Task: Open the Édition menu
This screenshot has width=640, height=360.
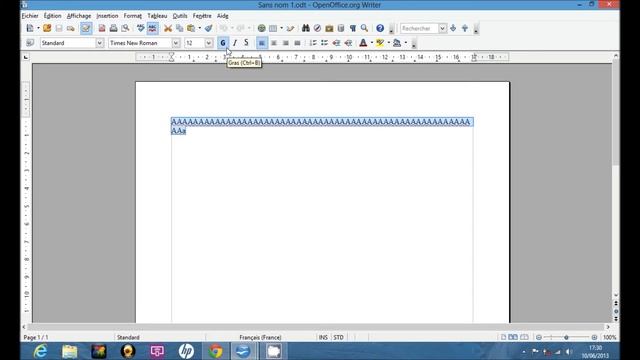Action: pyautogui.click(x=52, y=16)
